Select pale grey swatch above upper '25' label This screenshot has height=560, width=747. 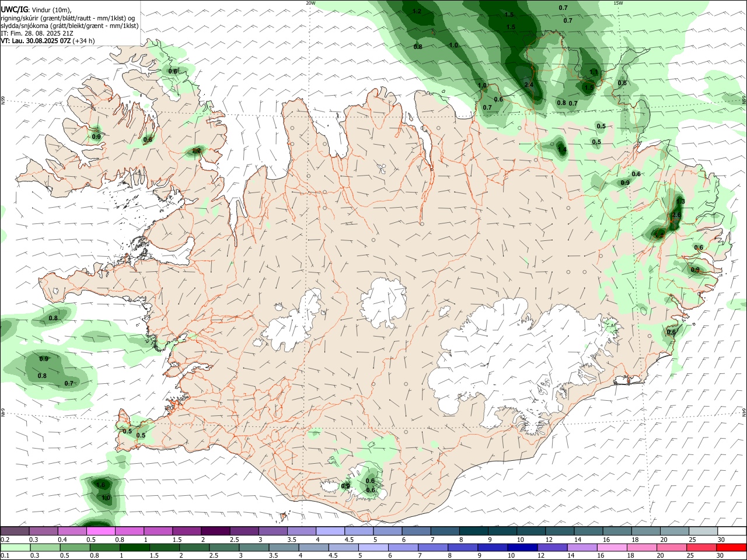(703, 531)
